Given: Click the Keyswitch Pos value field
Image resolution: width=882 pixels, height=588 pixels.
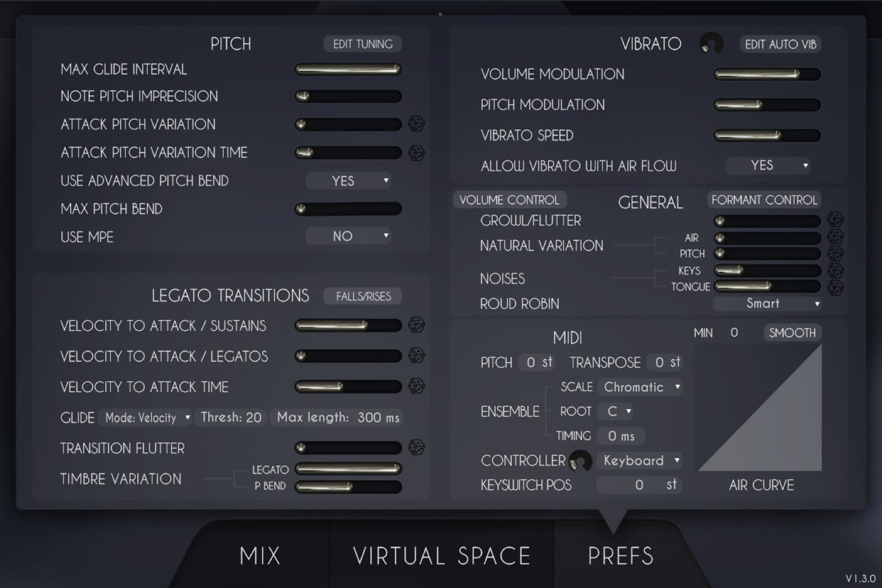Looking at the screenshot, I should click(x=638, y=485).
